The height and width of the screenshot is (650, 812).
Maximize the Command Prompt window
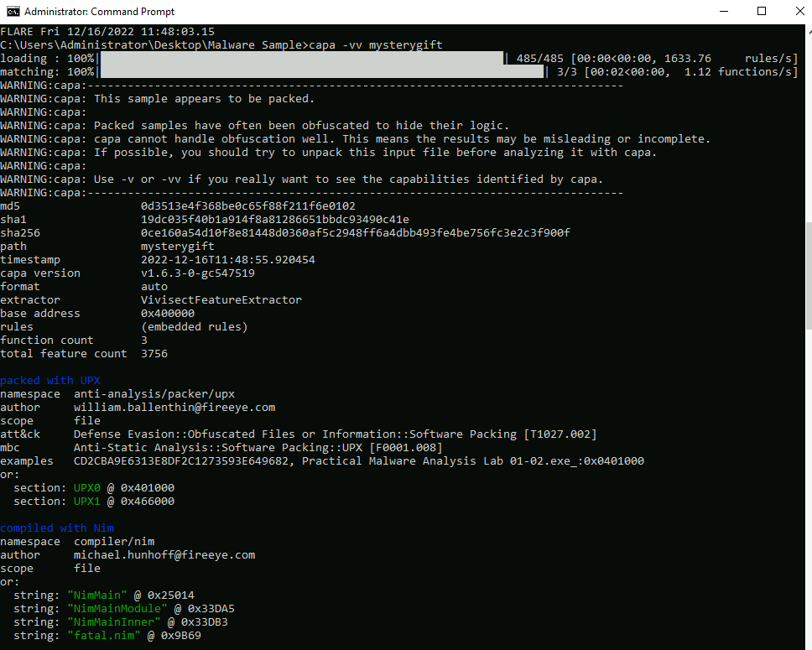click(761, 12)
